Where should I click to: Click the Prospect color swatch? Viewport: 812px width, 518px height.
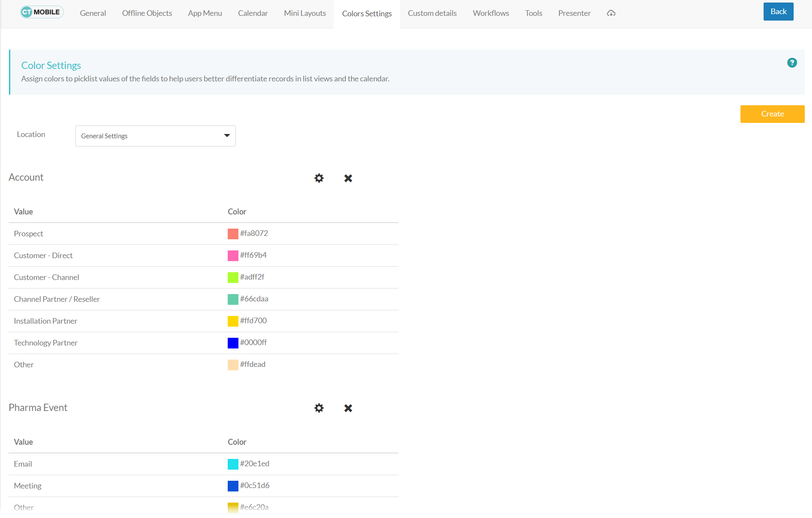(x=233, y=234)
